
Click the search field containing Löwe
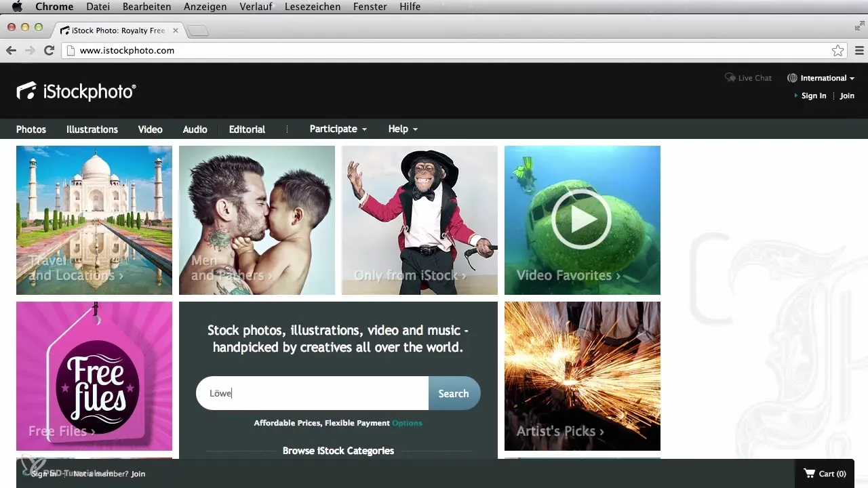tap(313, 393)
